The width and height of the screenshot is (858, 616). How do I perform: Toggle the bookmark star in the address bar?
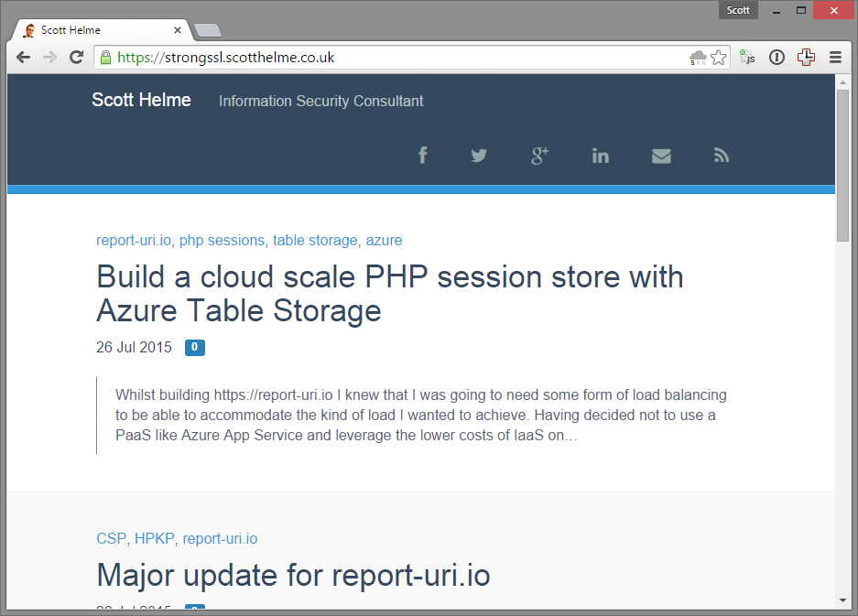719,57
